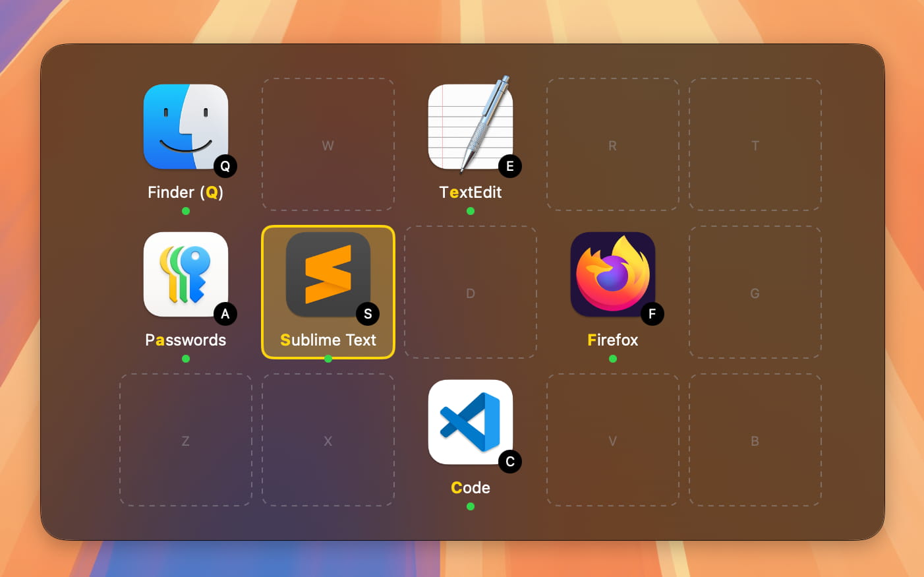Image resolution: width=924 pixels, height=577 pixels.
Task: Click the C shortcut badge on Code
Action: [x=509, y=462]
